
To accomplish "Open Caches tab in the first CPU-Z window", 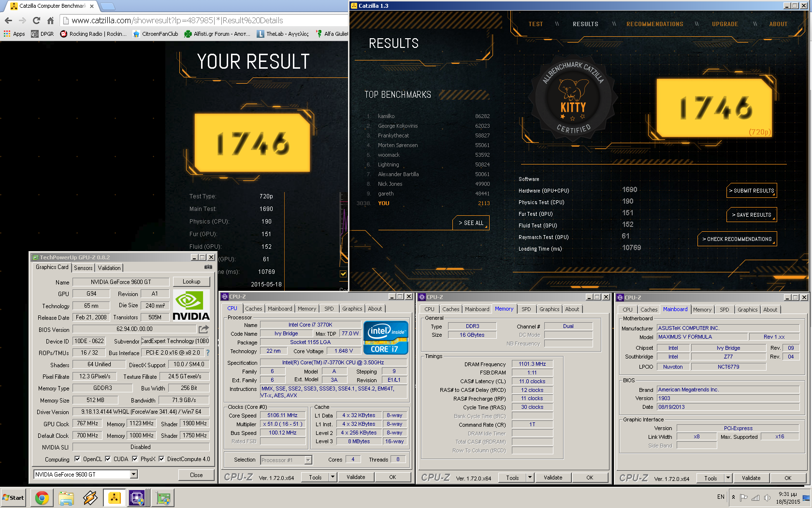I will (253, 309).
